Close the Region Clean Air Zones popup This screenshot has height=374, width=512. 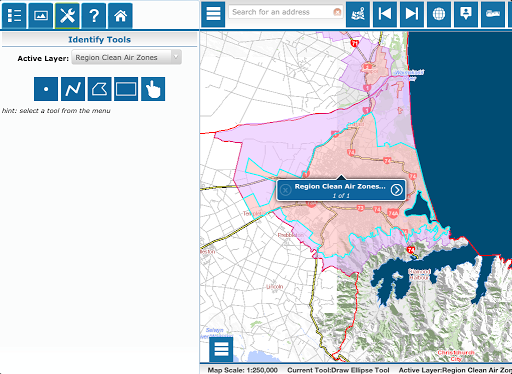click(x=285, y=190)
